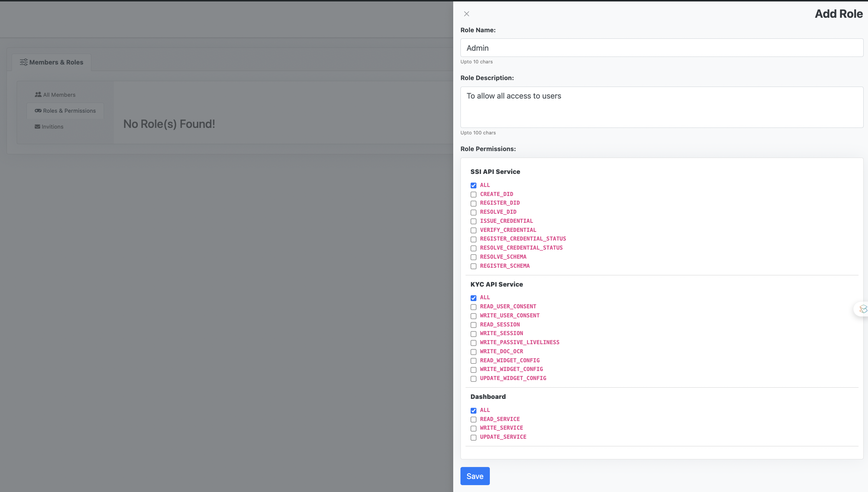Click the sliders icon on Members & Roles
The image size is (868, 492).
click(24, 62)
